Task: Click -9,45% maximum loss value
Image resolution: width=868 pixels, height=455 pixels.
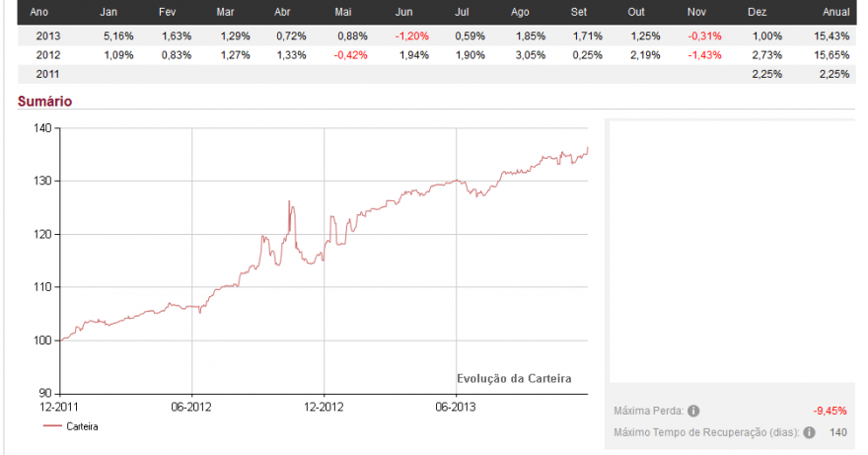Action: 830,412
